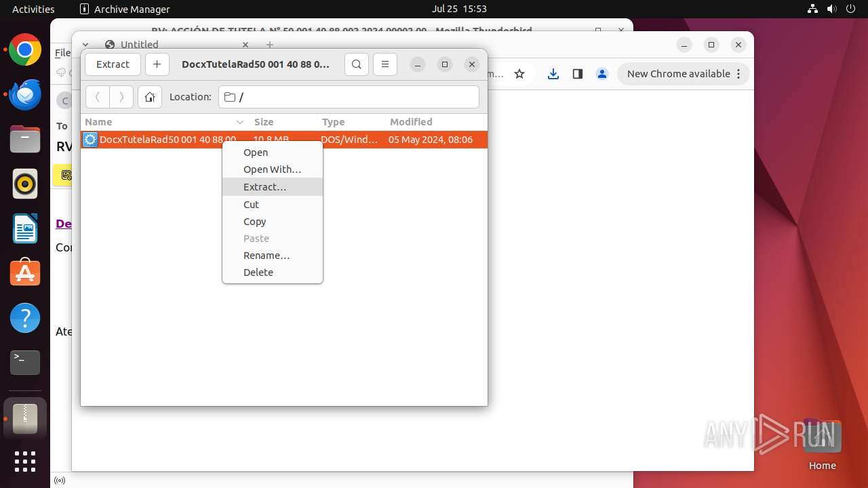Open Ubuntu Software from the dock

25,272
